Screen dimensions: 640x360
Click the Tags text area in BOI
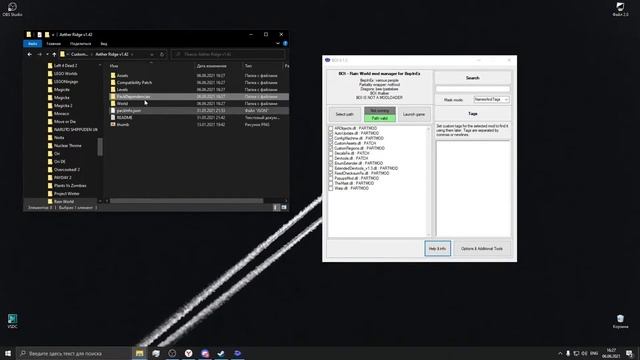click(473, 189)
